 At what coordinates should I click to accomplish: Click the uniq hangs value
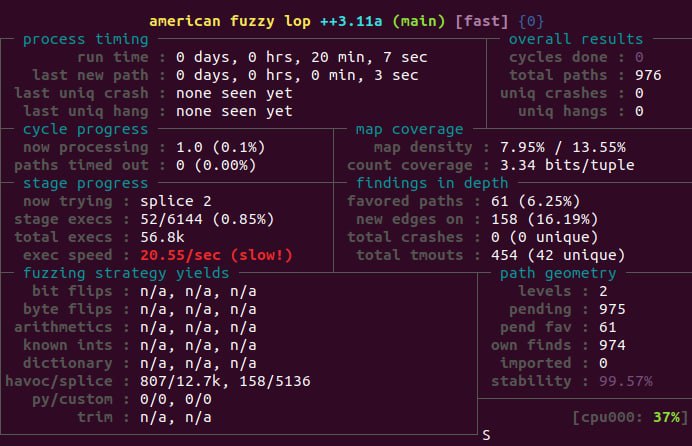coord(639,112)
